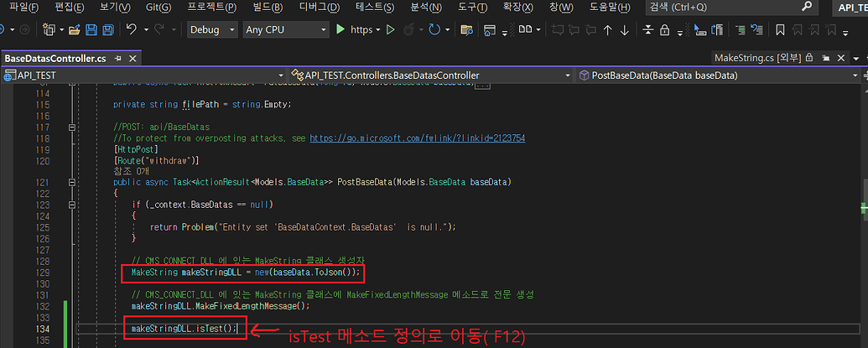Image resolution: width=868 pixels, height=348 pixels.
Task: Open the document tab list dropdown arrow
Action: [857, 58]
